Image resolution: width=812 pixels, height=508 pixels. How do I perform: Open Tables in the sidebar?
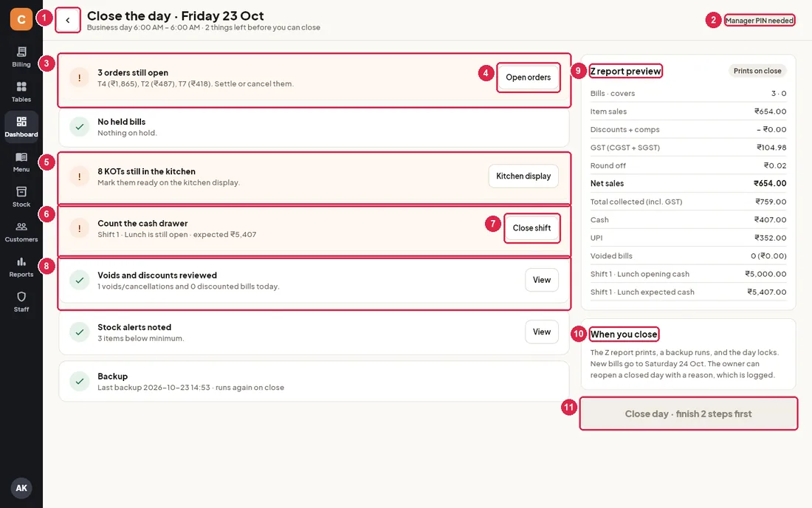(21, 92)
